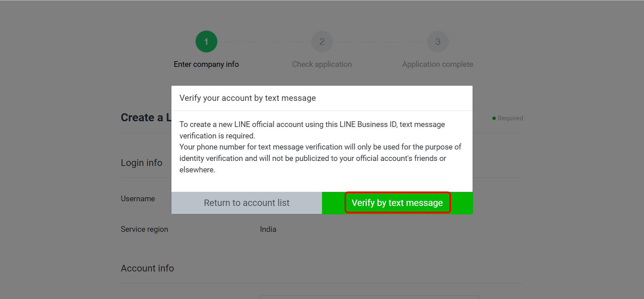
Task: Select the "Enter company info" step label
Action: point(206,64)
